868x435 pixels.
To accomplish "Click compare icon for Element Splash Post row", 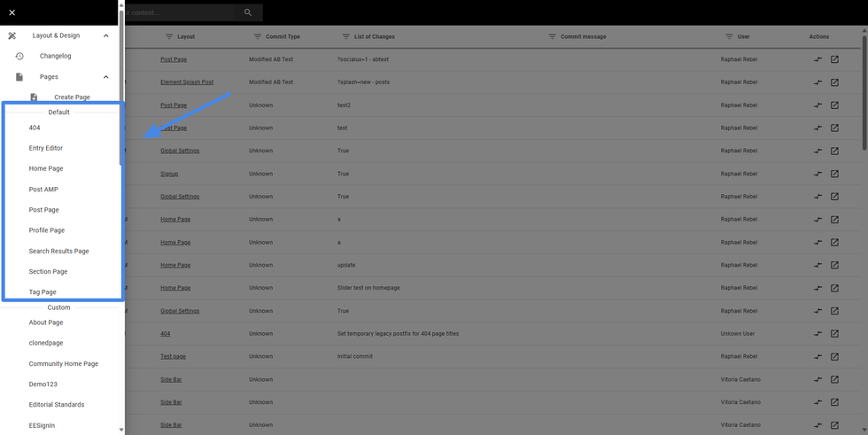I will (818, 82).
